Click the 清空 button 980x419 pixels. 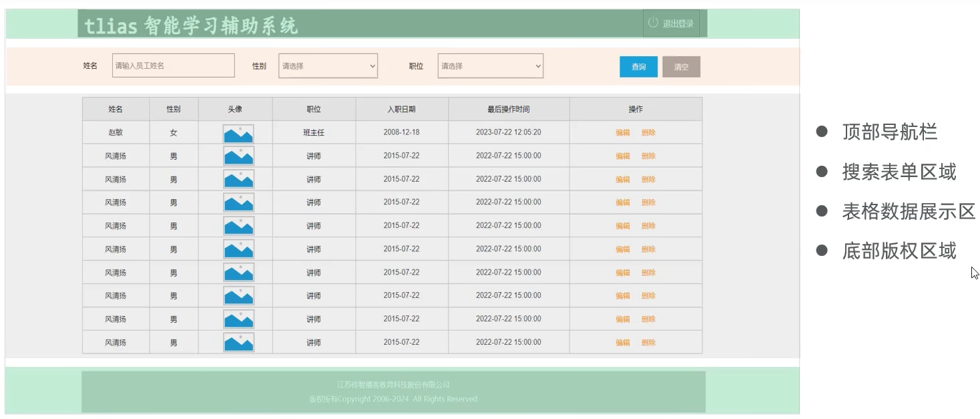(x=681, y=67)
